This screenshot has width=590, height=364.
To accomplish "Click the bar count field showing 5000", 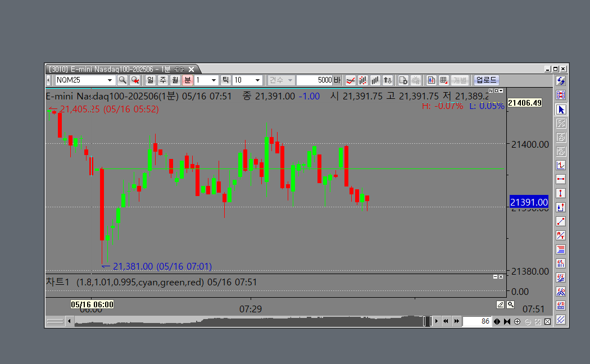I will [315, 80].
